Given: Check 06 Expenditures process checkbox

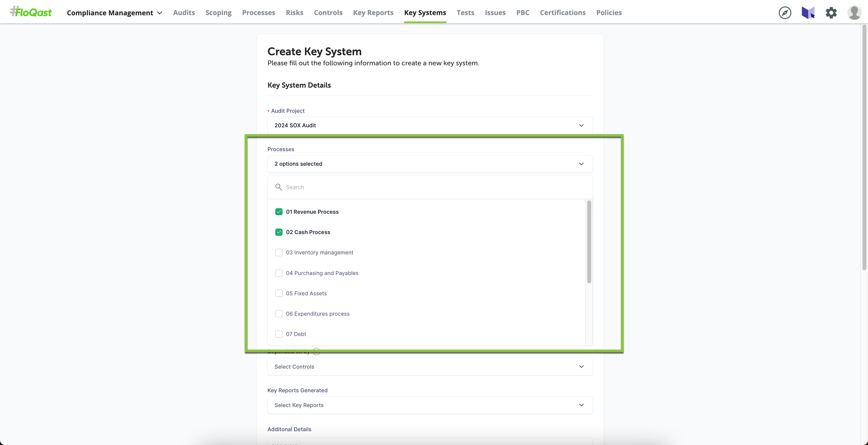Looking at the screenshot, I should (x=279, y=314).
